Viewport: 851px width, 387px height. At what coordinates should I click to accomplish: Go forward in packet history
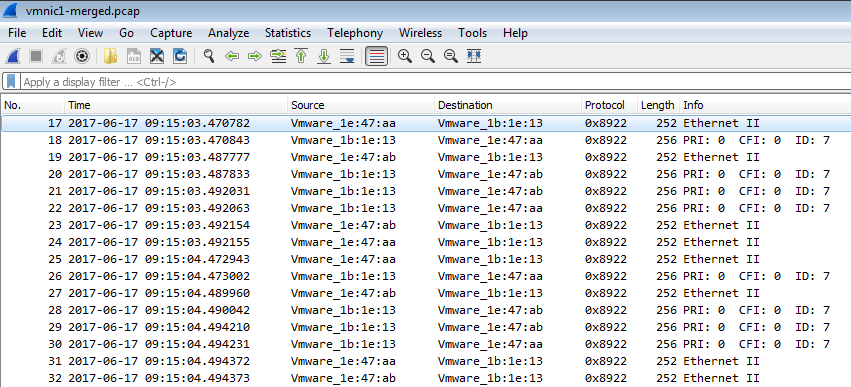click(255, 56)
